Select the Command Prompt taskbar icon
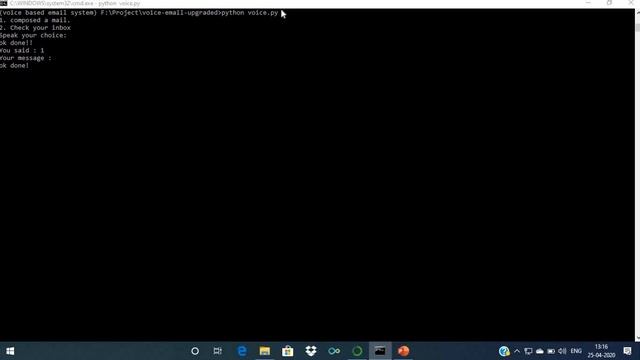The width and height of the screenshot is (640, 360). [x=380, y=351]
